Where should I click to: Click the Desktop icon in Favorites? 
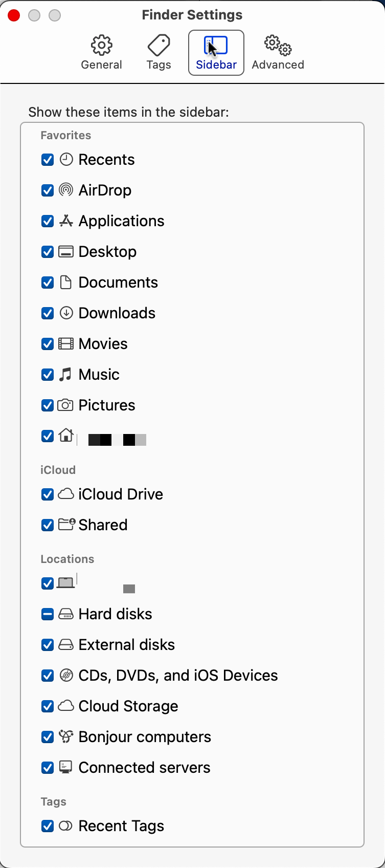[x=66, y=251]
